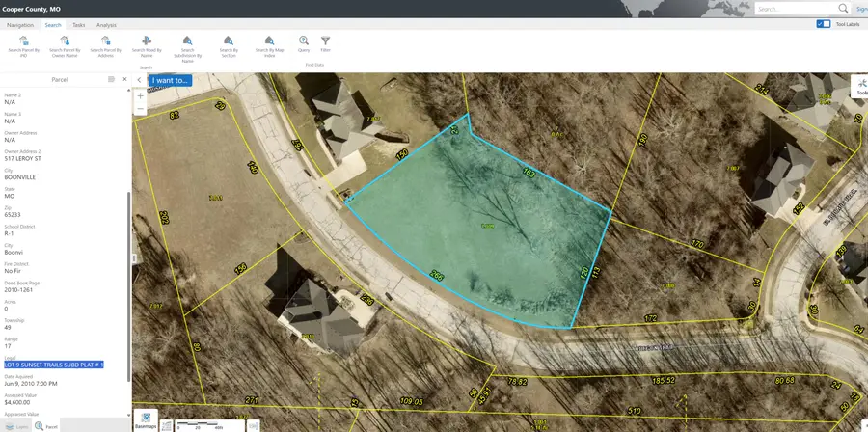The width and height of the screenshot is (868, 432).
Task: Click the I want to... button
Action: click(x=170, y=80)
